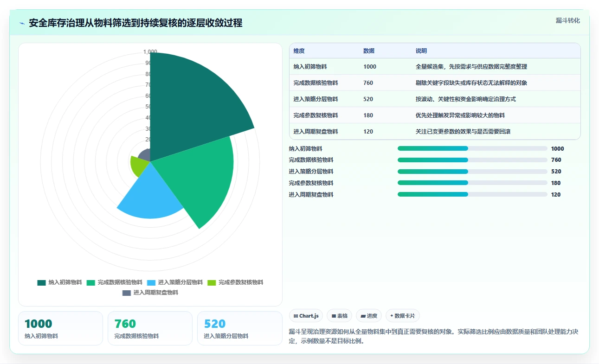Viewport: 599px width, 364px height.
Task: Click description 剔除关键字段缺失或库存状态无法解释的对象
Action: pyautogui.click(x=471, y=83)
